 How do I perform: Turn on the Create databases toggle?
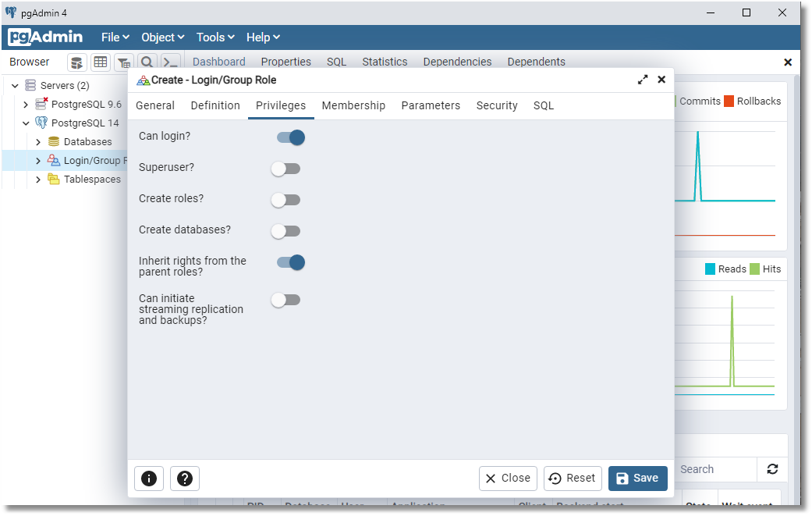tap(285, 230)
